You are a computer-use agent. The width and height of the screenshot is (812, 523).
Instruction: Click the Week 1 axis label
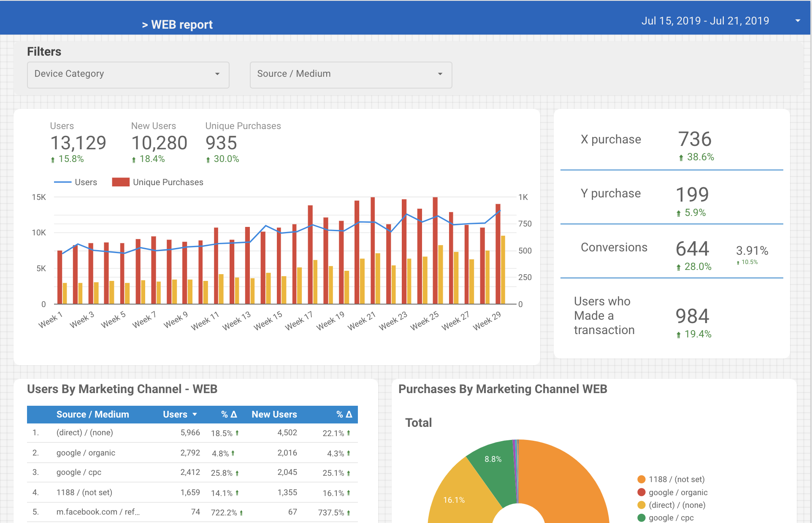tap(50, 320)
